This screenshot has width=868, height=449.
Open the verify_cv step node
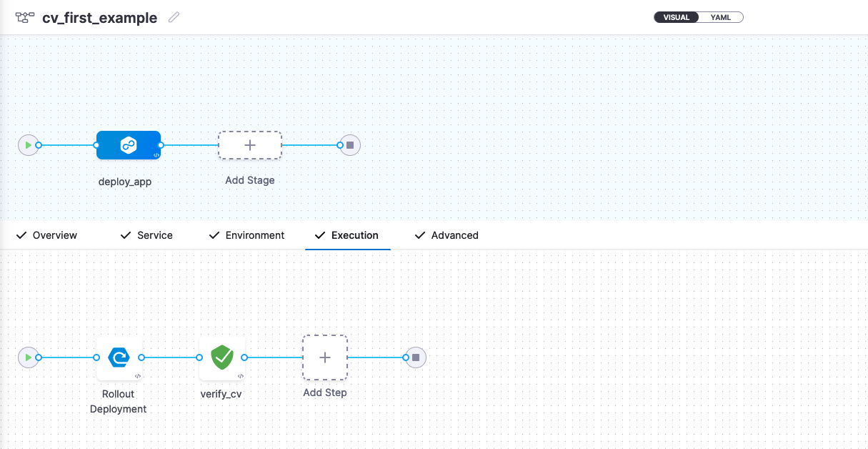pos(221,357)
